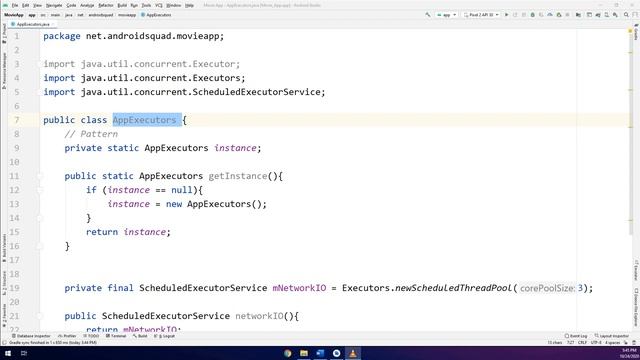The width and height of the screenshot is (640, 360).
Task: Click the 4 spaces indent setting
Action: tap(612, 343)
